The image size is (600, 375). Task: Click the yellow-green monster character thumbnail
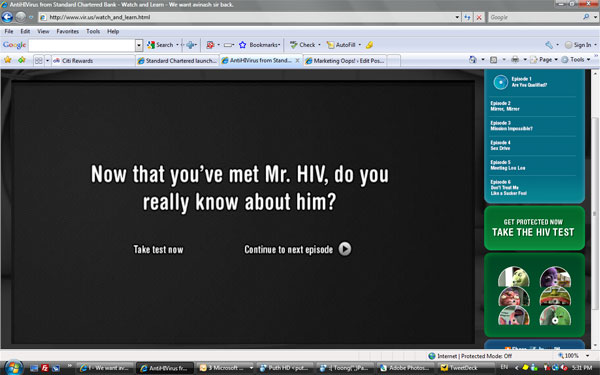514,277
